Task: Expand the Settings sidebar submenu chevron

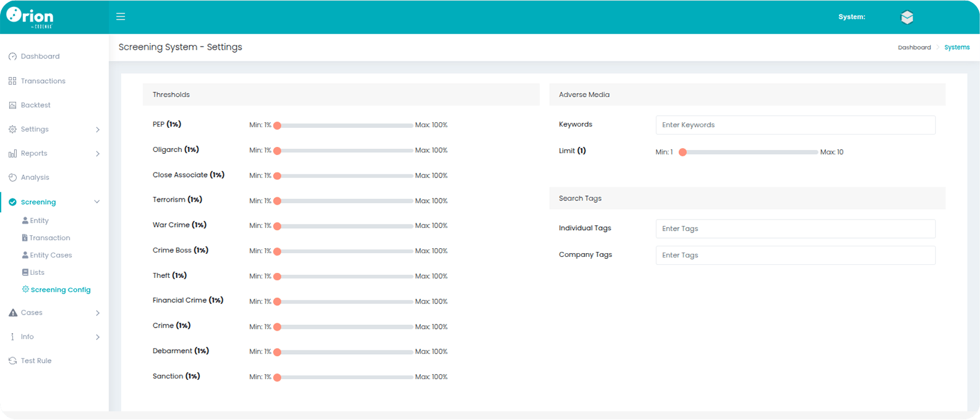Action: (98, 130)
